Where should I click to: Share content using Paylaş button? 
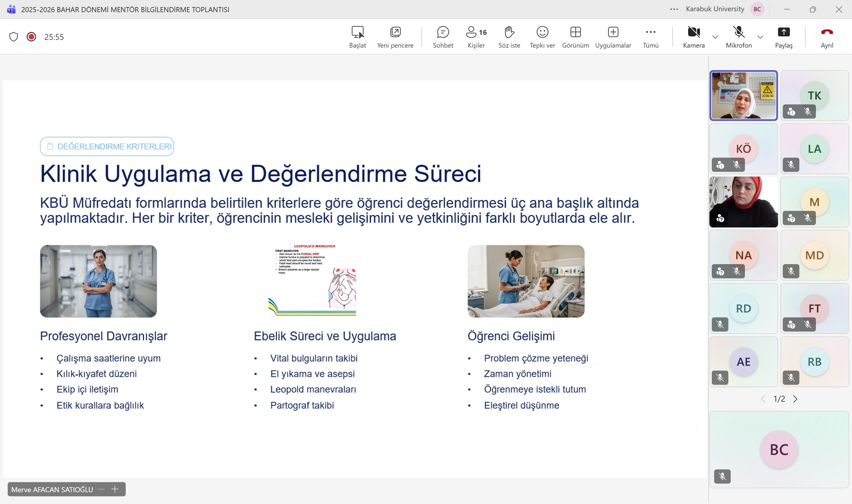pos(783,37)
